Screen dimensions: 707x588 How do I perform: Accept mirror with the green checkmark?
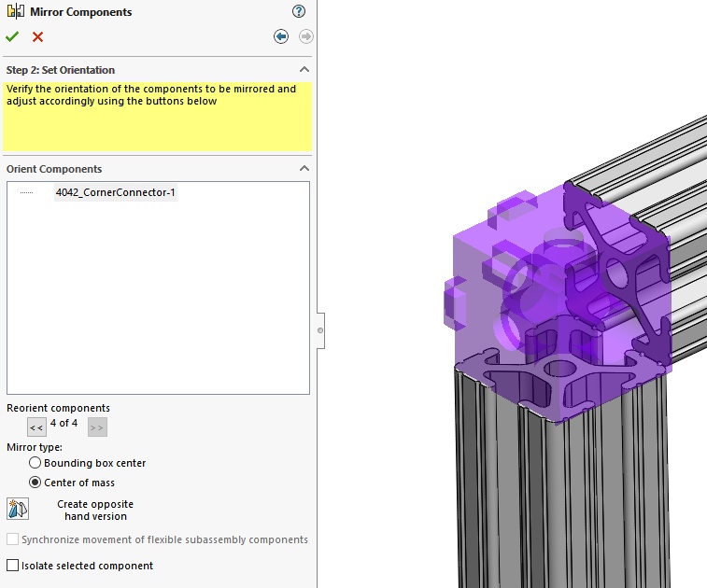point(12,36)
